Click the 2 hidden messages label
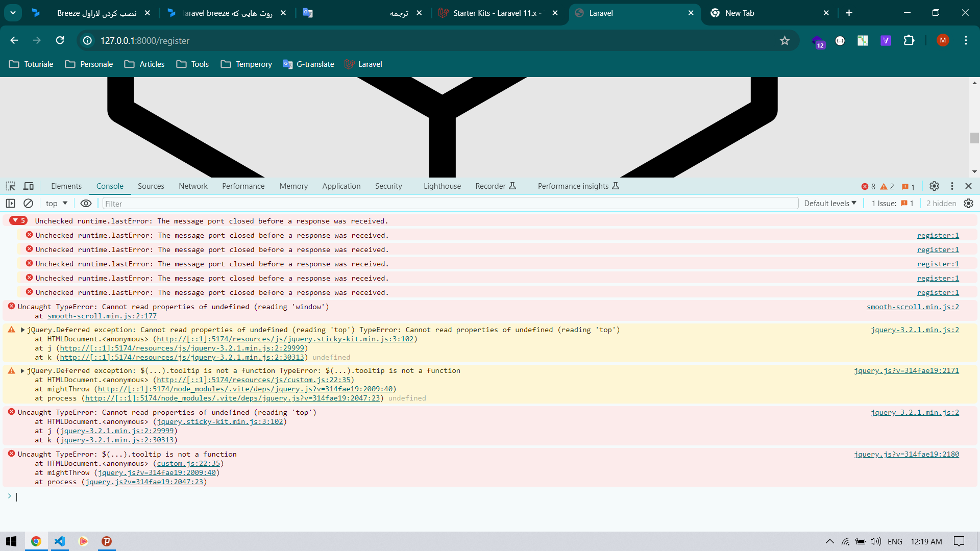 [941, 204]
